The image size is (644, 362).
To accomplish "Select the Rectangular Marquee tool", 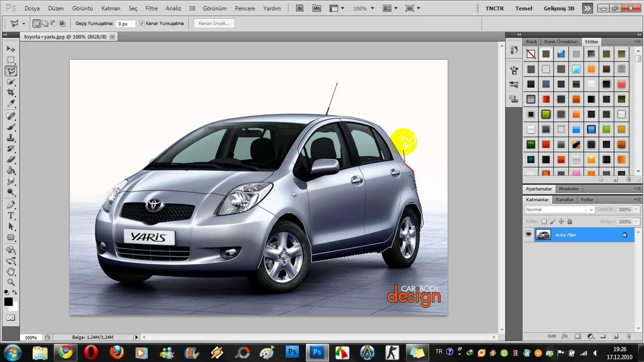I will 11,60.
